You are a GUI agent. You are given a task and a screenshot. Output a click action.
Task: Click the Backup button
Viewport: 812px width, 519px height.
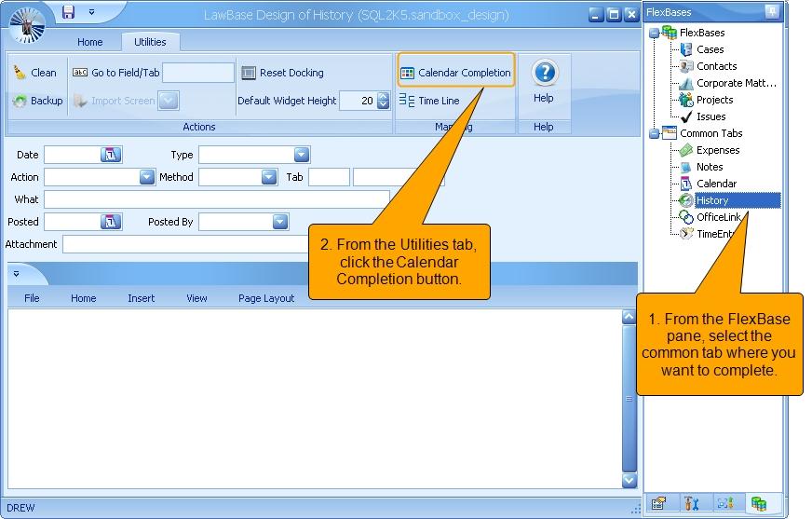[x=37, y=101]
